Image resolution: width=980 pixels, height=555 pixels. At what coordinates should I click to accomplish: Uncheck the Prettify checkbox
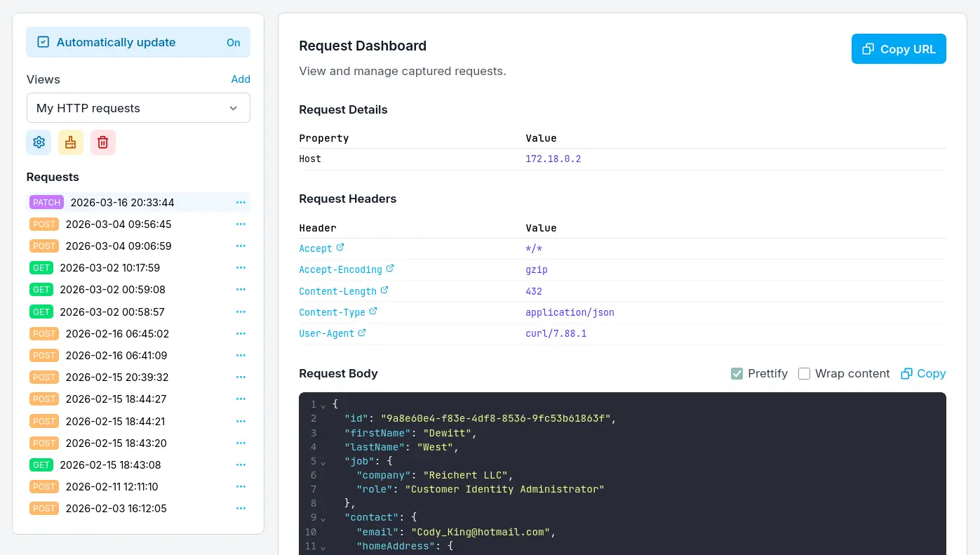737,373
